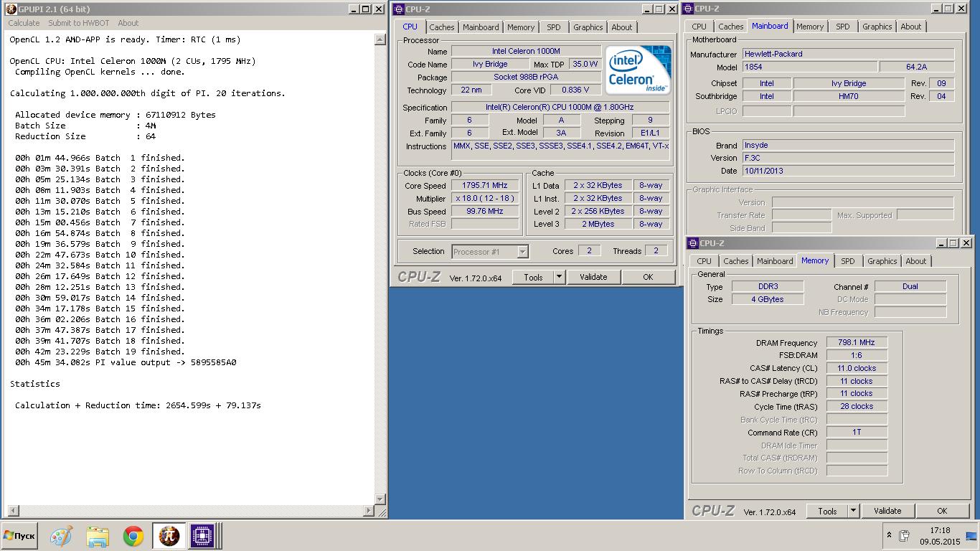Click the Intel Celeron inside logo
This screenshot has width=980, height=551.
click(x=638, y=70)
